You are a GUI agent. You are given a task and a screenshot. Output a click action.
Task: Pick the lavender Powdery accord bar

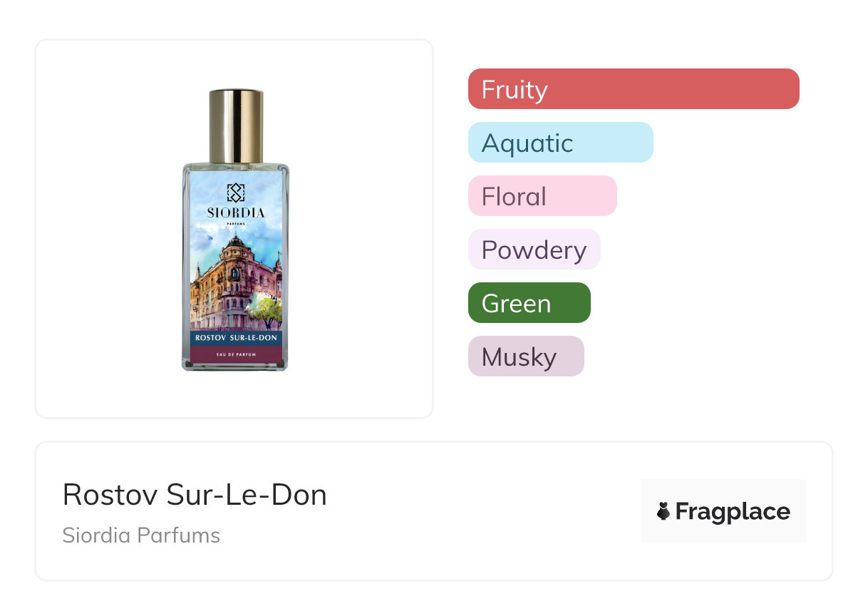pyautogui.click(x=534, y=250)
